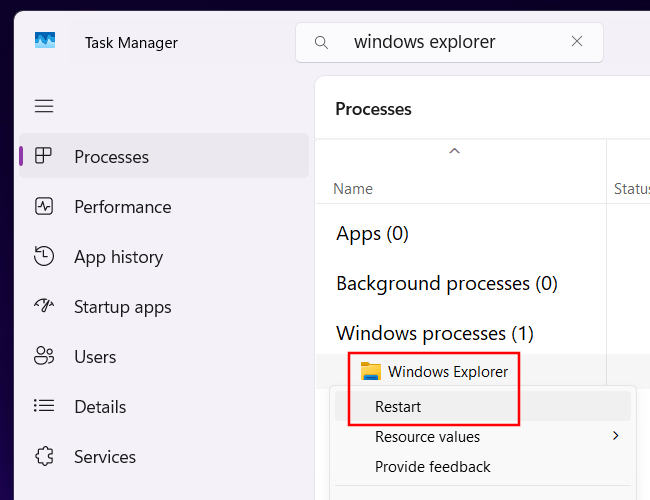Sort by the Name column header
Image resolution: width=650 pixels, height=500 pixels.
tap(353, 189)
